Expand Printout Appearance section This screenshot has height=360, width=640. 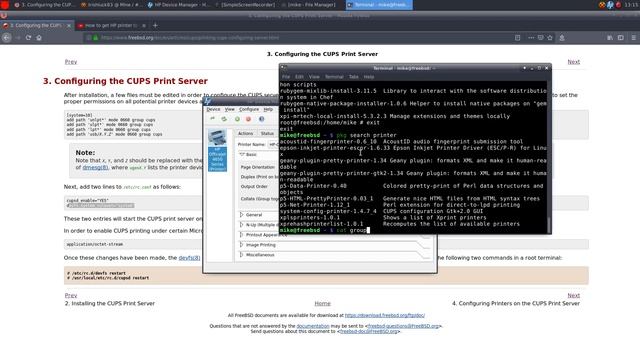tap(242, 235)
